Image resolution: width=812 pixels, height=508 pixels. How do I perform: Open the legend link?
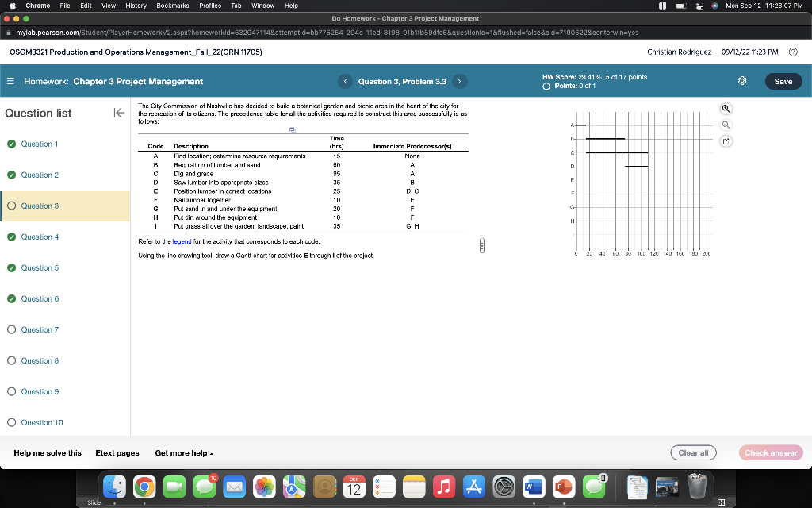pyautogui.click(x=182, y=241)
